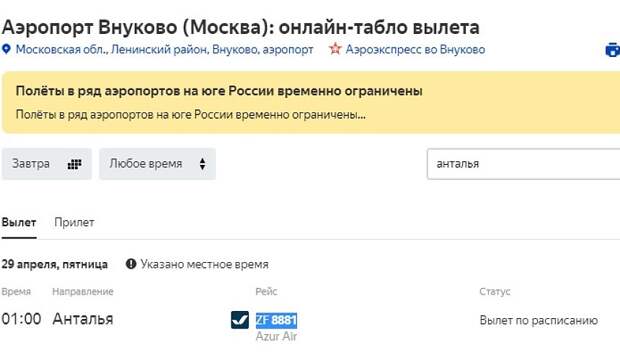
Task: Open the calendar grid icon beside Завтра
Action: point(74,164)
